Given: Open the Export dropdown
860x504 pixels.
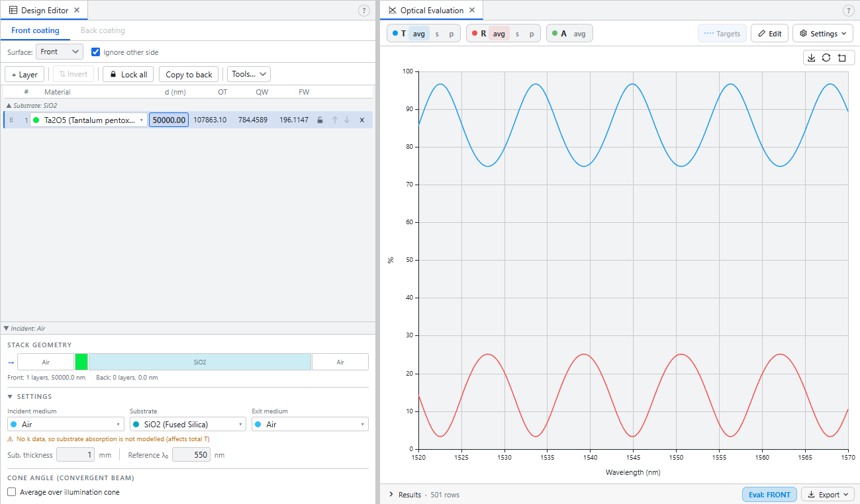Looking at the screenshot, I should 828,495.
